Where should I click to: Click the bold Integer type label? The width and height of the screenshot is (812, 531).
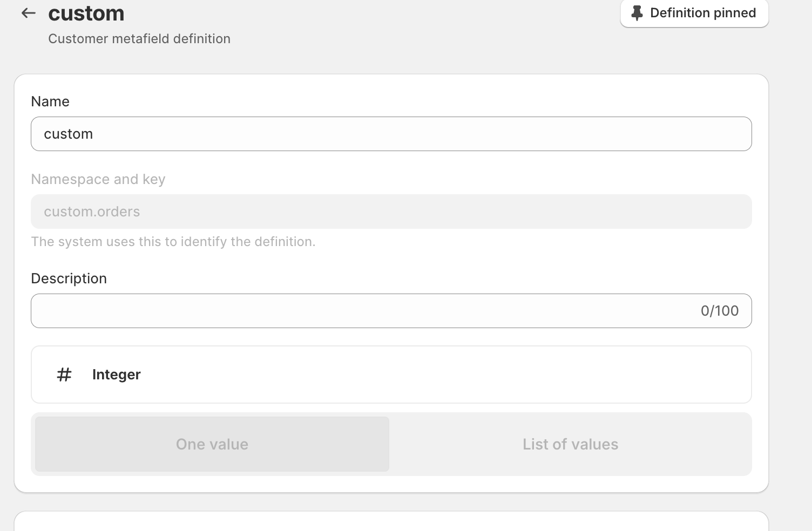point(116,375)
